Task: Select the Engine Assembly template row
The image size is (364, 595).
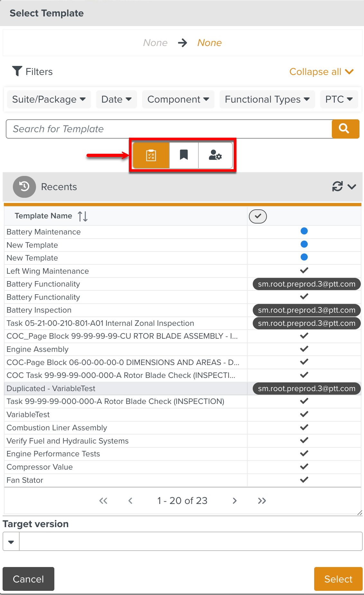Action: pos(38,349)
